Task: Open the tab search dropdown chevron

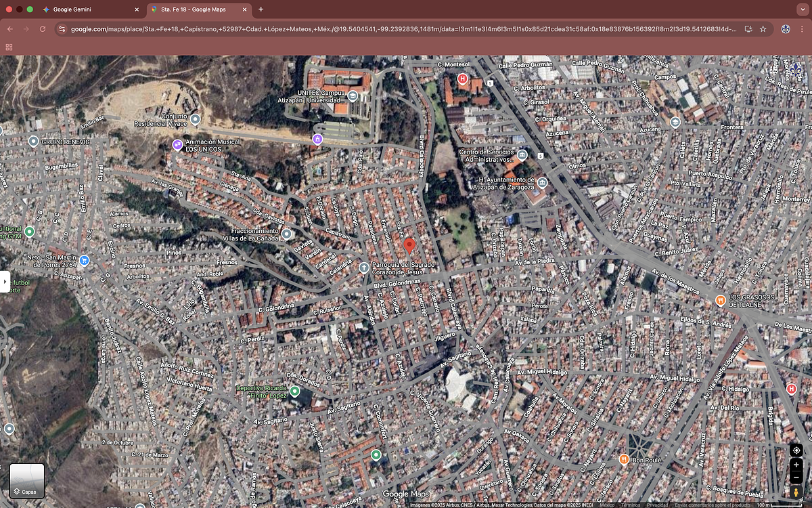Action: pos(801,9)
